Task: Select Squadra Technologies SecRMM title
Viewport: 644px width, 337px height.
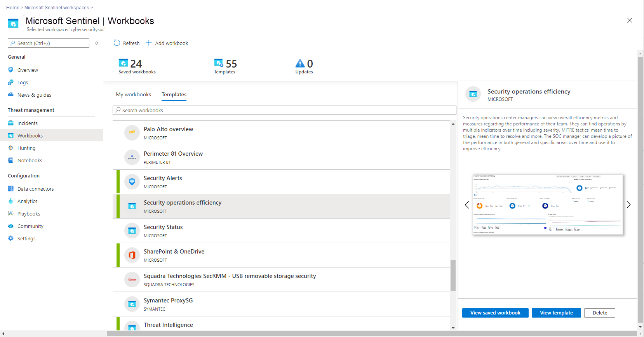Action: (230, 276)
